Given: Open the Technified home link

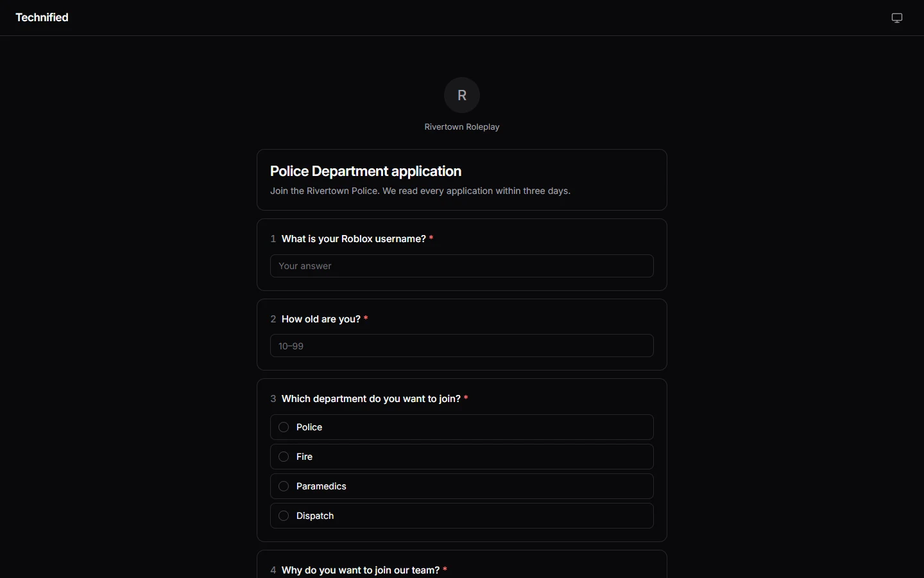Looking at the screenshot, I should (42, 17).
